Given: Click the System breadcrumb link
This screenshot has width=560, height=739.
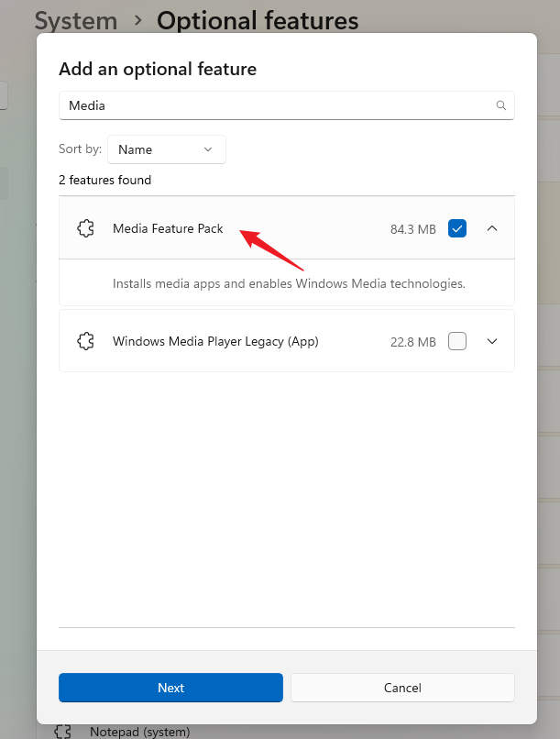Looking at the screenshot, I should click(x=76, y=21).
